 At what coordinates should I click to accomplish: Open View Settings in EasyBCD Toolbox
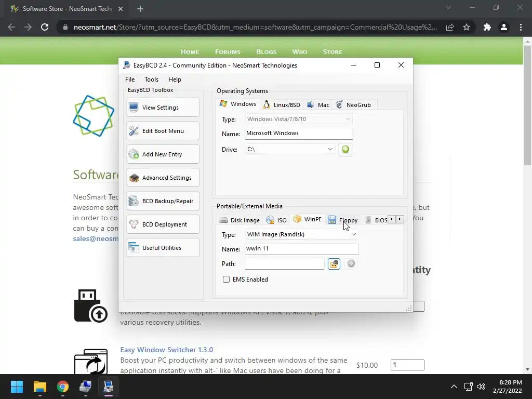pyautogui.click(x=163, y=108)
